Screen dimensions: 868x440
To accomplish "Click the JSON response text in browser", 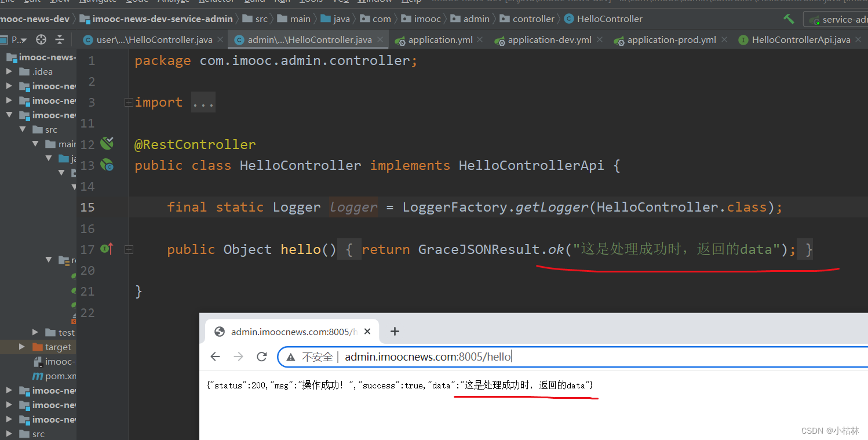I will tap(399, 386).
